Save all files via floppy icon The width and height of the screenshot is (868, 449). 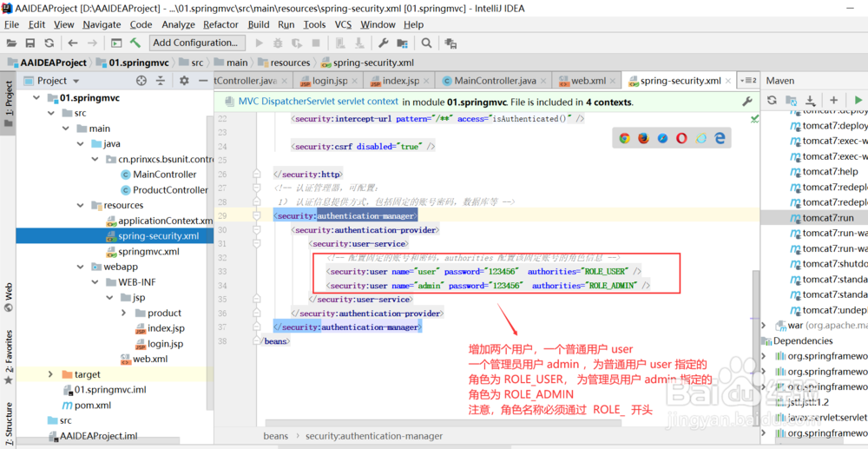(x=30, y=43)
